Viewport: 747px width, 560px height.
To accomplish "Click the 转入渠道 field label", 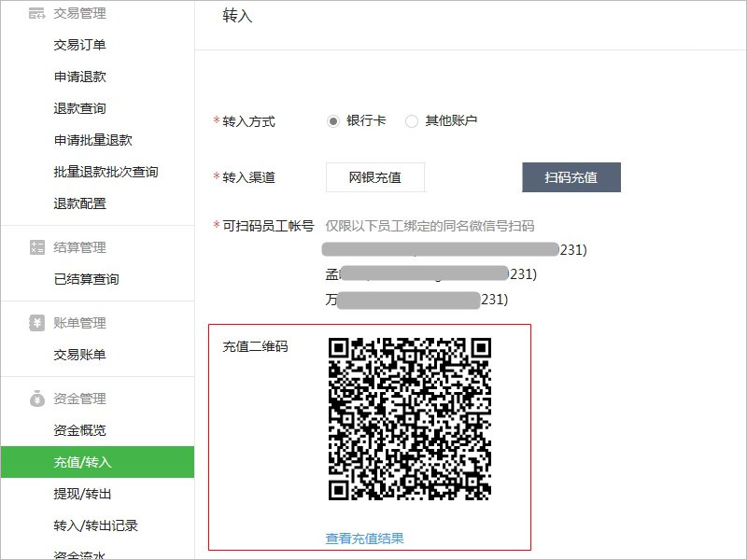I will [248, 177].
